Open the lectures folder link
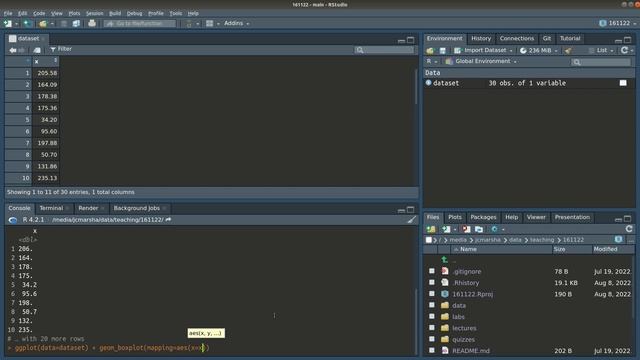Screen dimensions: 640x360 tap(464, 328)
